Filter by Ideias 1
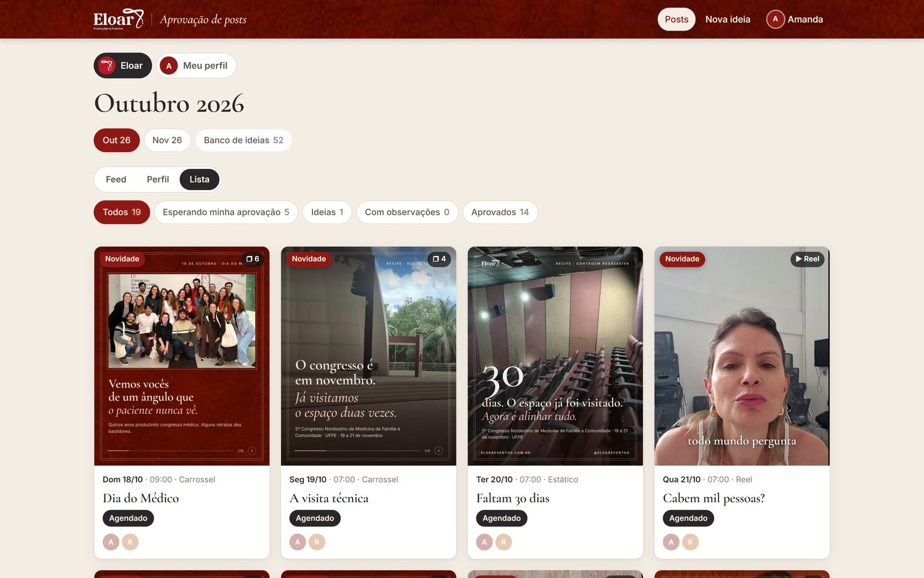 [327, 212]
